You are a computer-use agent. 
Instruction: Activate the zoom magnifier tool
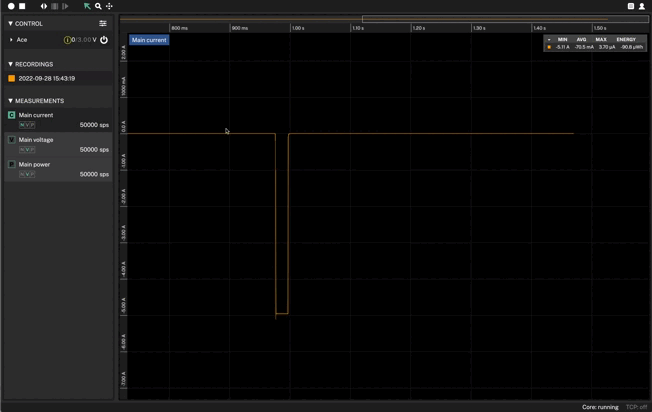[98, 6]
